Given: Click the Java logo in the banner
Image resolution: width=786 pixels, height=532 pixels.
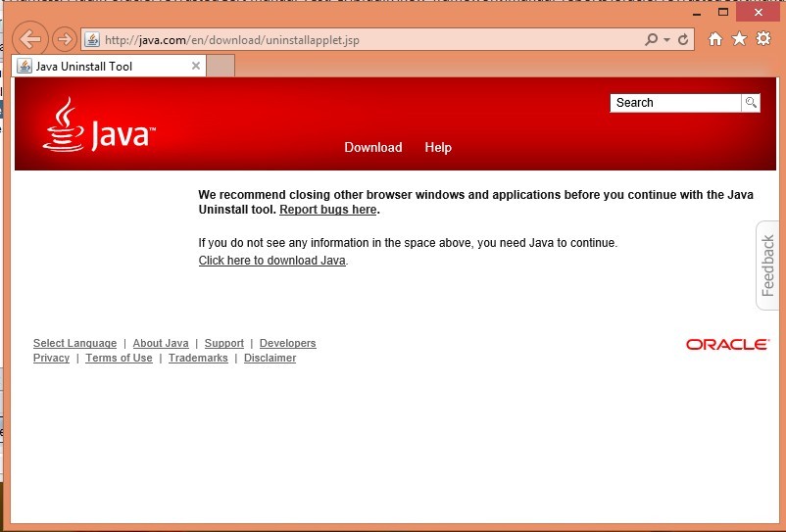Looking at the screenshot, I should (x=99, y=127).
